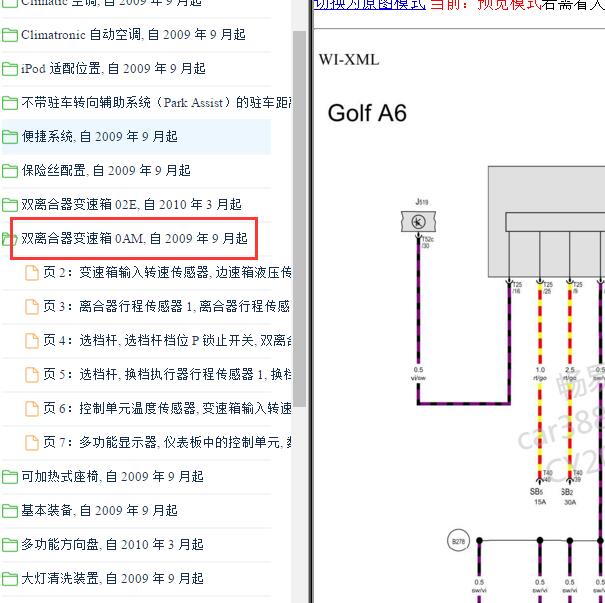Select 基本装备, 自 2009 年 9 月起
This screenshot has width=605, height=603.
tap(100, 510)
